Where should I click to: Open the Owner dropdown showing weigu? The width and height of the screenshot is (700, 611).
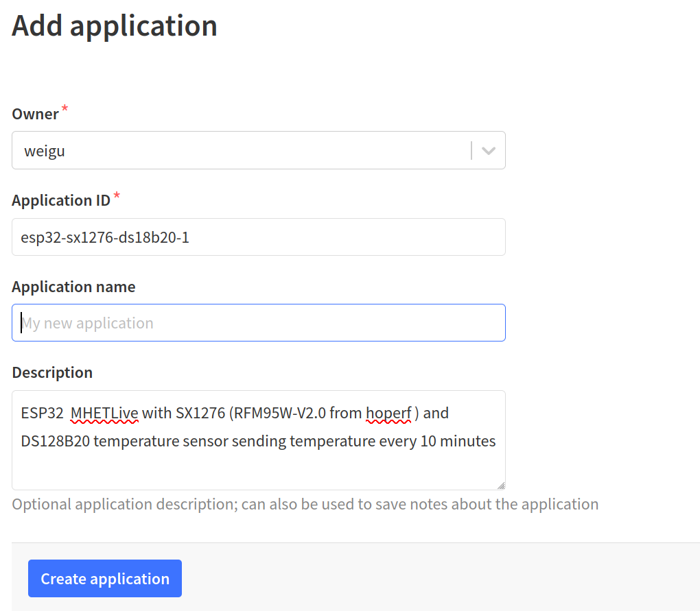pos(259,150)
